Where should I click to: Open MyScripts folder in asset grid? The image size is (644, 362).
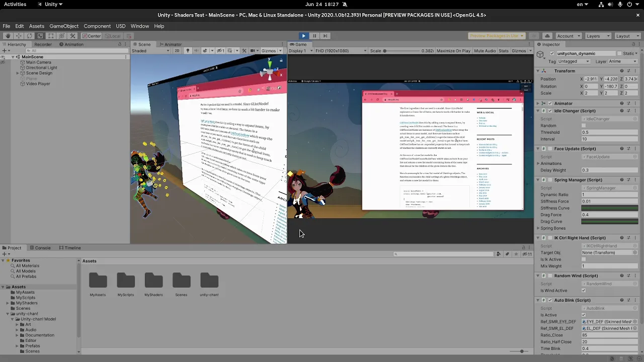tap(126, 281)
